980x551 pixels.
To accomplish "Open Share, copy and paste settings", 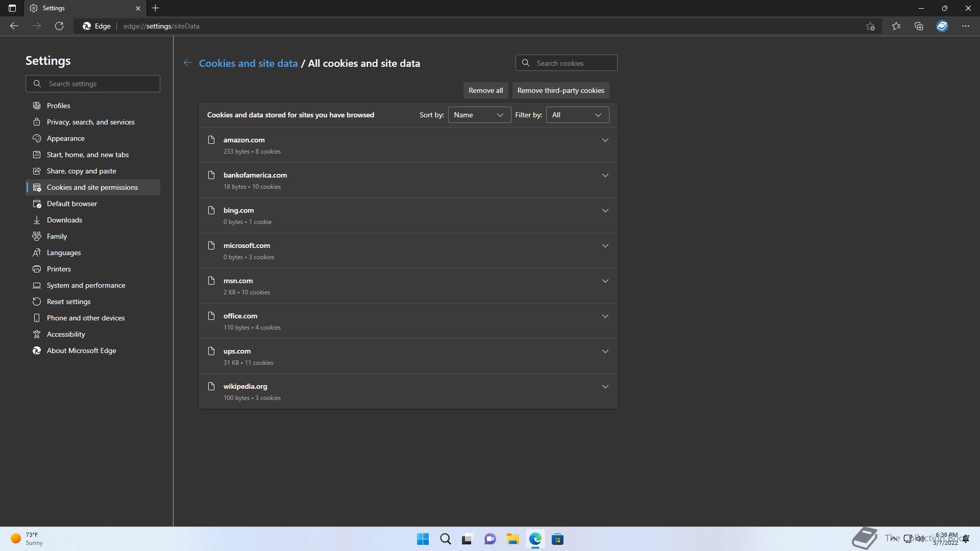I will pyautogui.click(x=93, y=171).
